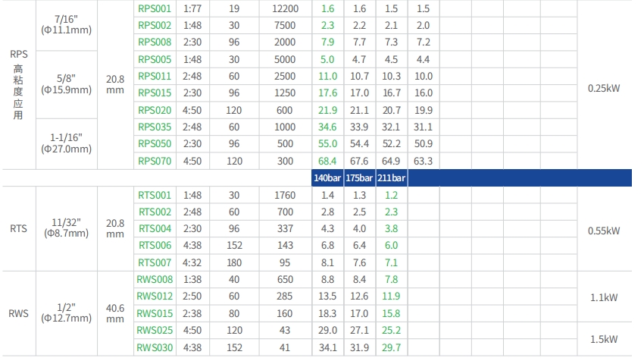Click the 40.6 mm stroke cell
Viewport: 644px width, 361px height.
pos(115,313)
